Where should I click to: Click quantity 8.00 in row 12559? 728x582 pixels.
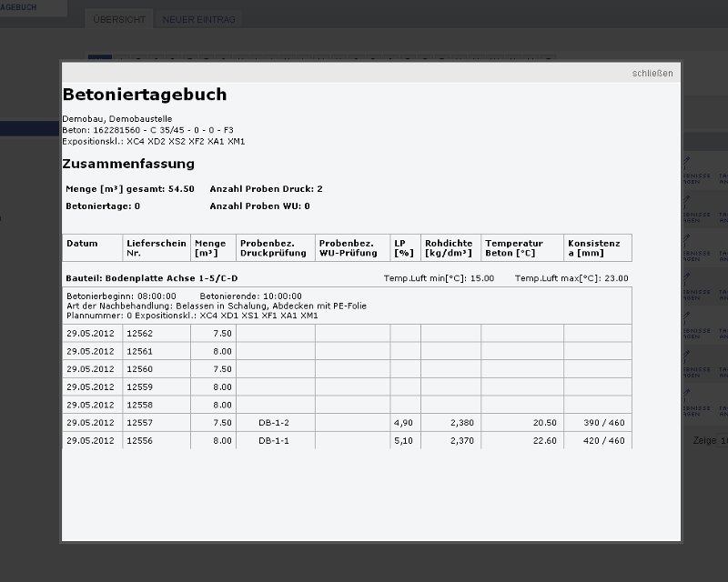coord(222,387)
